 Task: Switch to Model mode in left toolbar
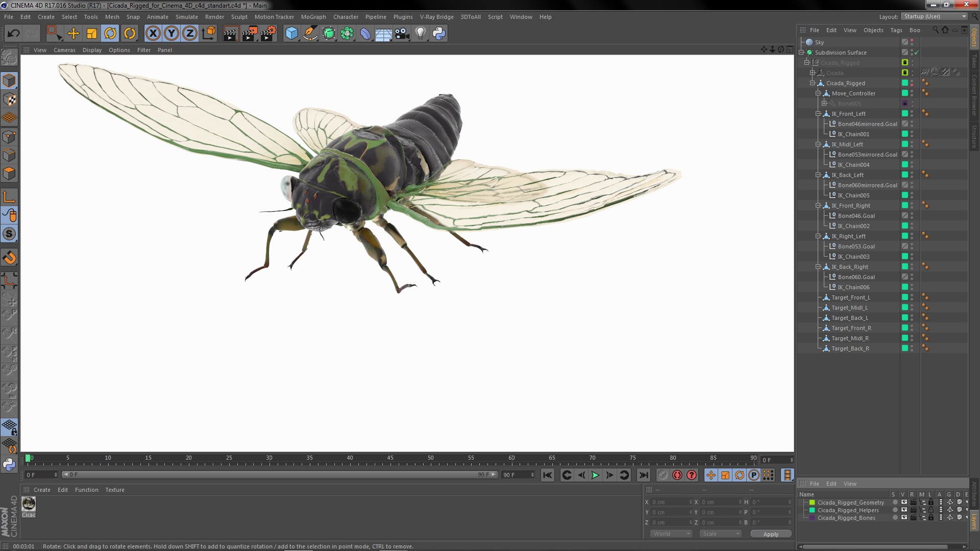click(x=9, y=81)
